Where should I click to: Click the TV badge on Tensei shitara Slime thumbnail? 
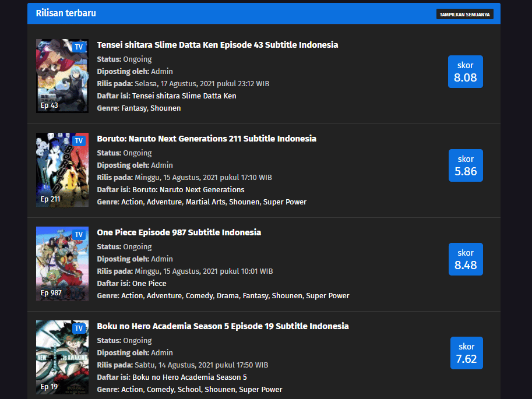[x=79, y=47]
